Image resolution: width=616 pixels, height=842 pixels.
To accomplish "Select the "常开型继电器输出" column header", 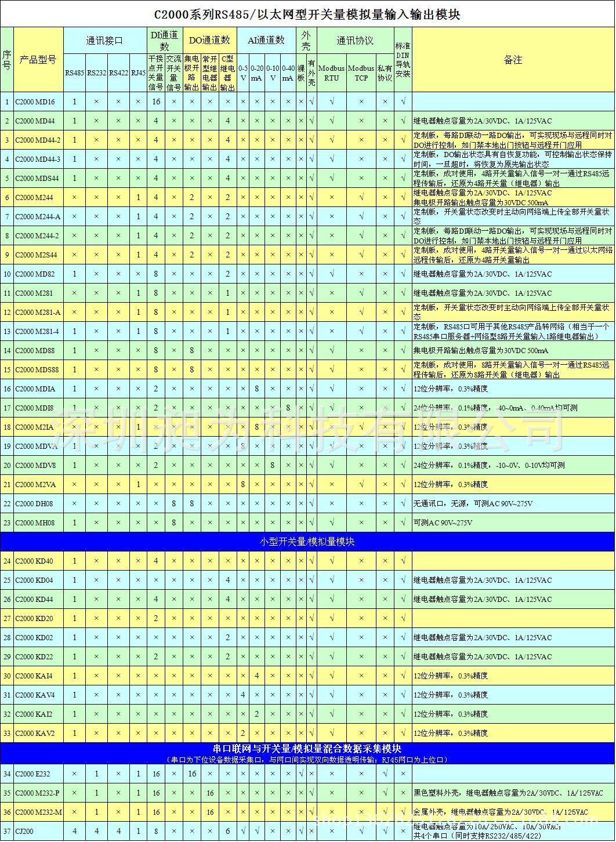I will point(209,73).
